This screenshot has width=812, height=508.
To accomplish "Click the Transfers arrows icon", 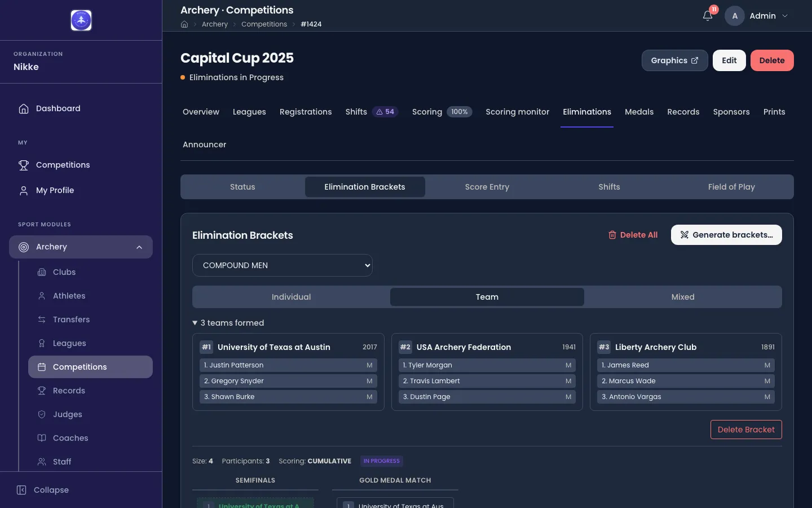I will (42, 319).
